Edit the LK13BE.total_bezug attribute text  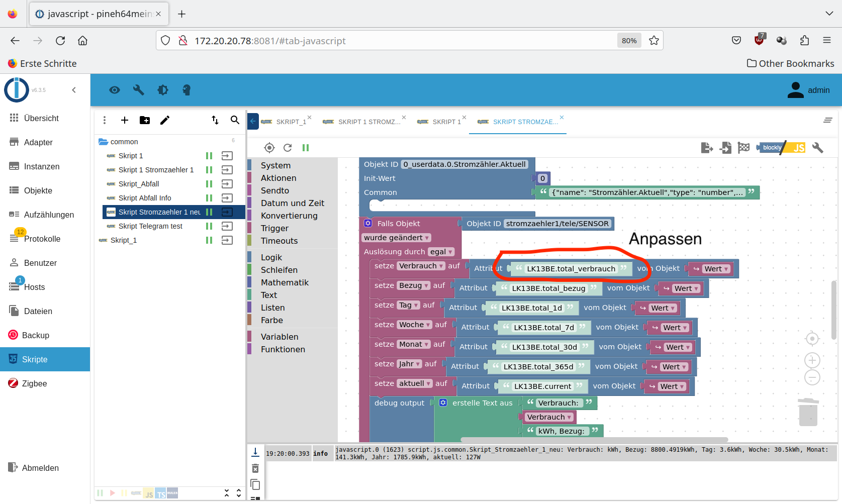548,288
